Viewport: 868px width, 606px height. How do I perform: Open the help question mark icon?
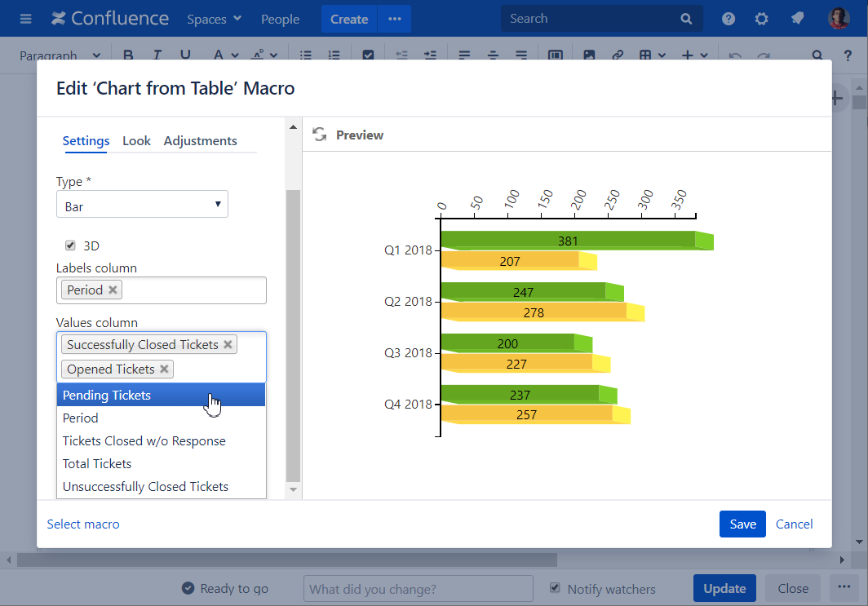[x=728, y=19]
